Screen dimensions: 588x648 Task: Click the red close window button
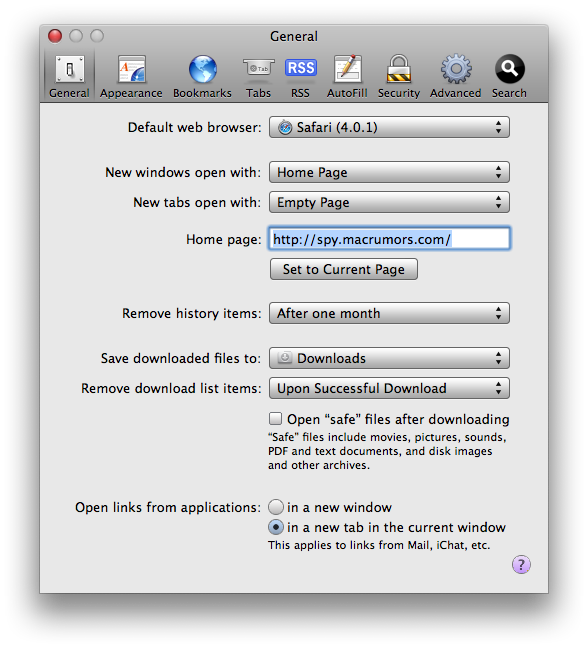click(x=55, y=36)
